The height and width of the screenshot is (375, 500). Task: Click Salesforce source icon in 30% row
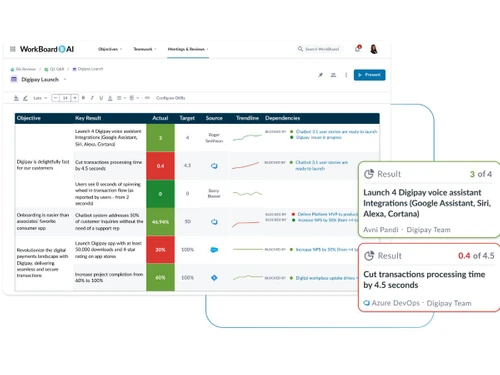(x=214, y=250)
